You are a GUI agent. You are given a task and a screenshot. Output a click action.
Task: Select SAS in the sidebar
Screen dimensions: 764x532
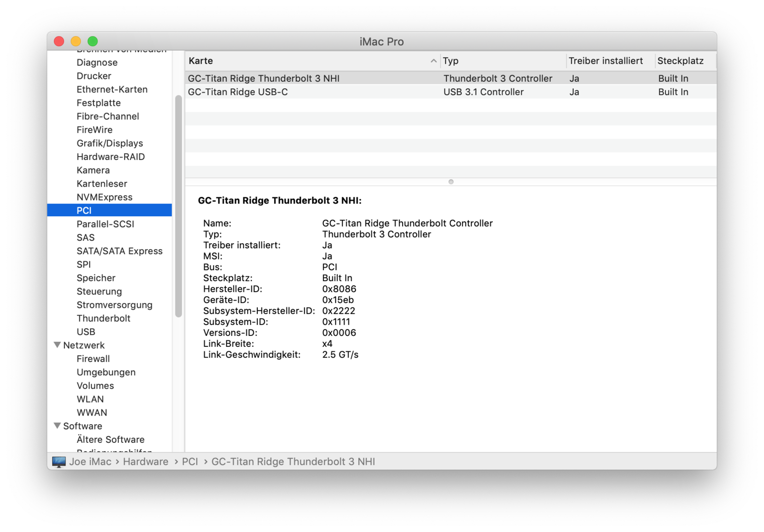point(85,237)
